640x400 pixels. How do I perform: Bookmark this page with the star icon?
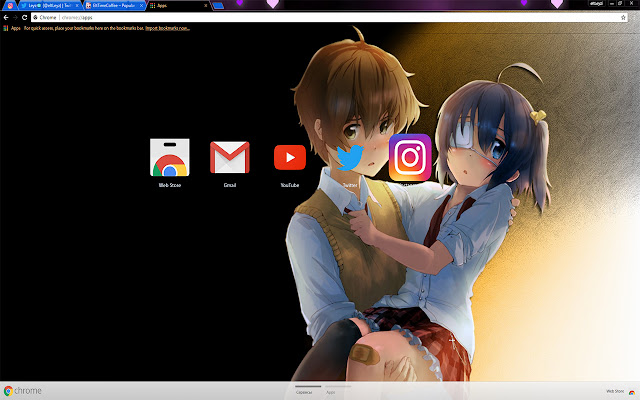pyautogui.click(x=623, y=18)
